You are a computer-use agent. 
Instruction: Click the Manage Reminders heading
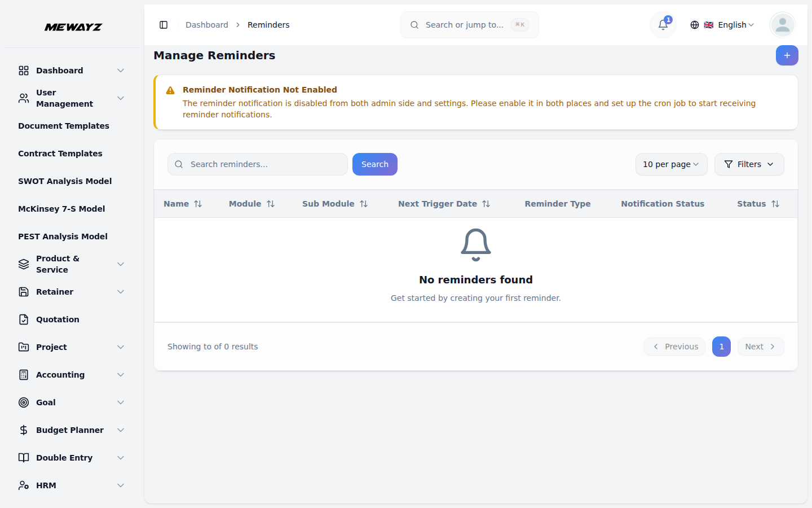(214, 55)
